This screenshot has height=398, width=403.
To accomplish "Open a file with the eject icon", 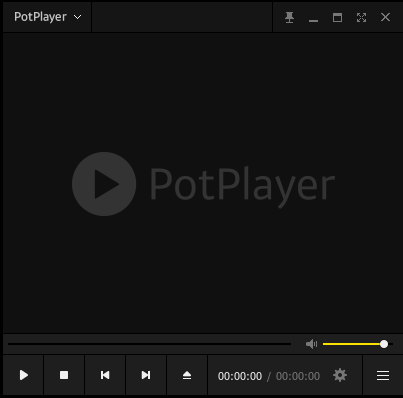I will click(x=187, y=375).
